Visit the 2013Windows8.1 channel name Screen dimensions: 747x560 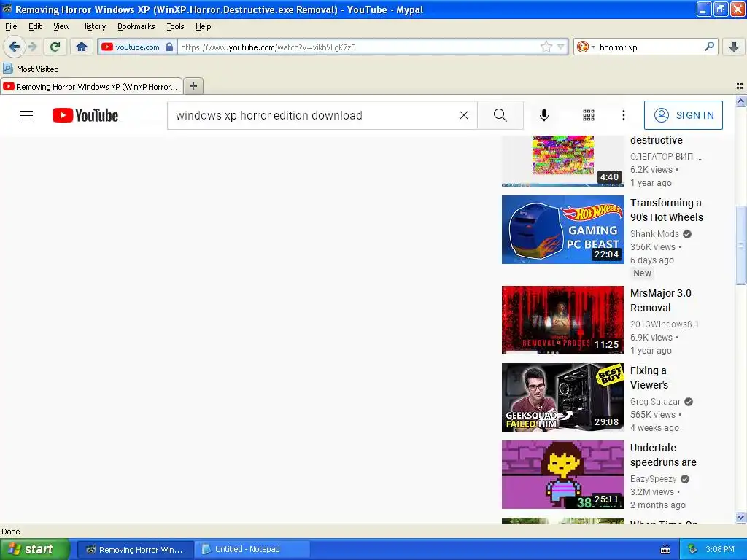(664, 324)
